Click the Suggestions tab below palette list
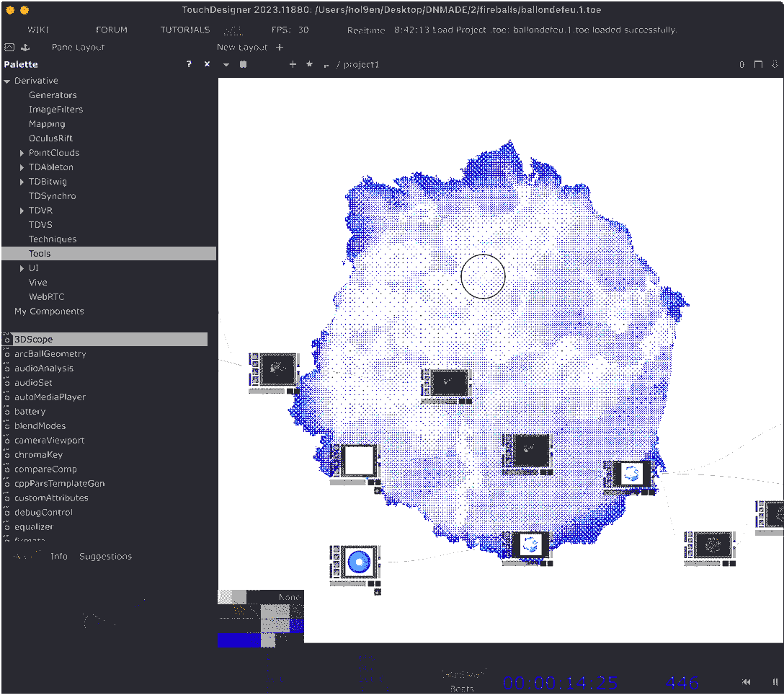The width and height of the screenshot is (784, 698). point(105,556)
